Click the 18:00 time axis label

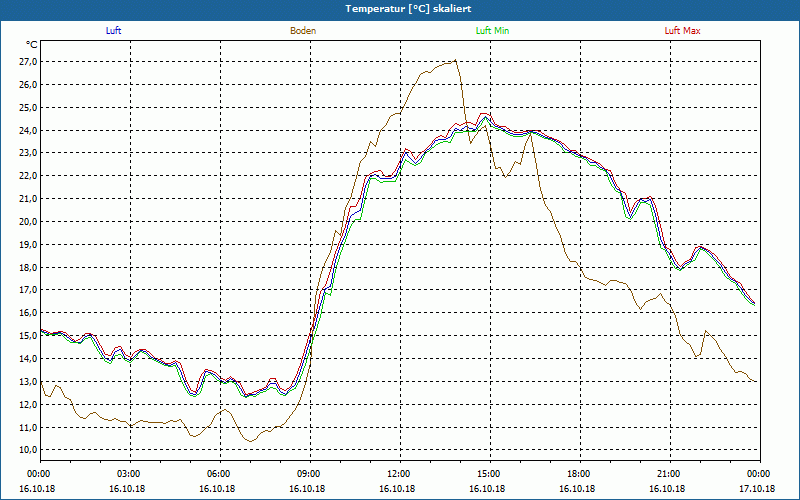pyautogui.click(x=580, y=474)
